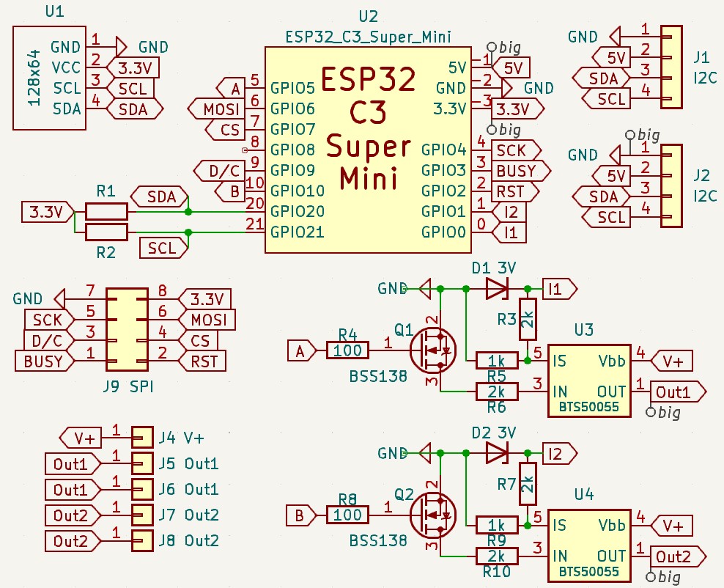The image size is (724, 588).
Task: Click the GND power symbol at U2 pin 2
Action: tap(506, 88)
